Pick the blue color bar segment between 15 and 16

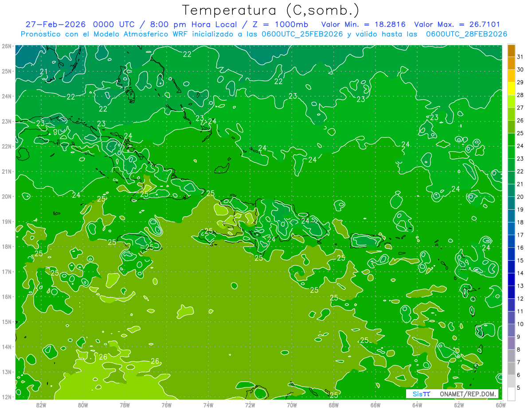point(511,254)
